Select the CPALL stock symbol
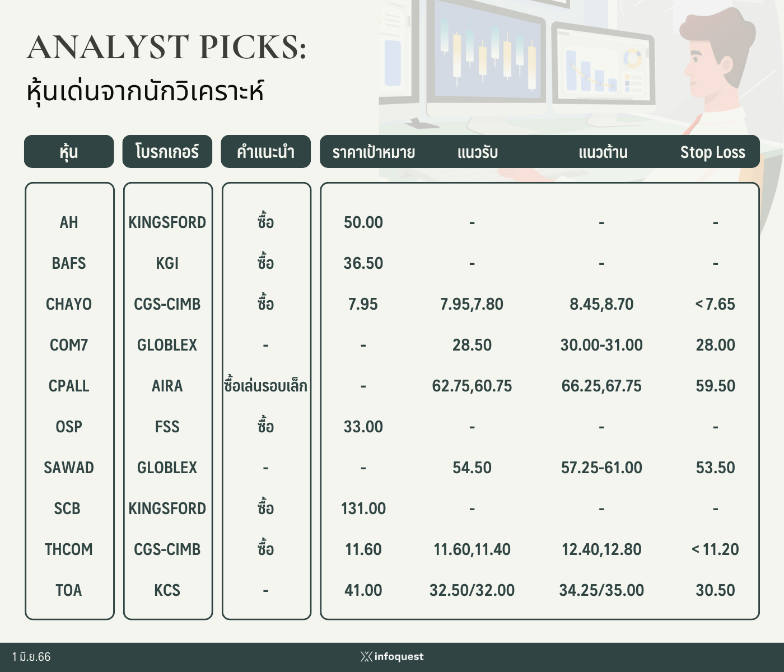This screenshot has width=784, height=672. (x=69, y=386)
